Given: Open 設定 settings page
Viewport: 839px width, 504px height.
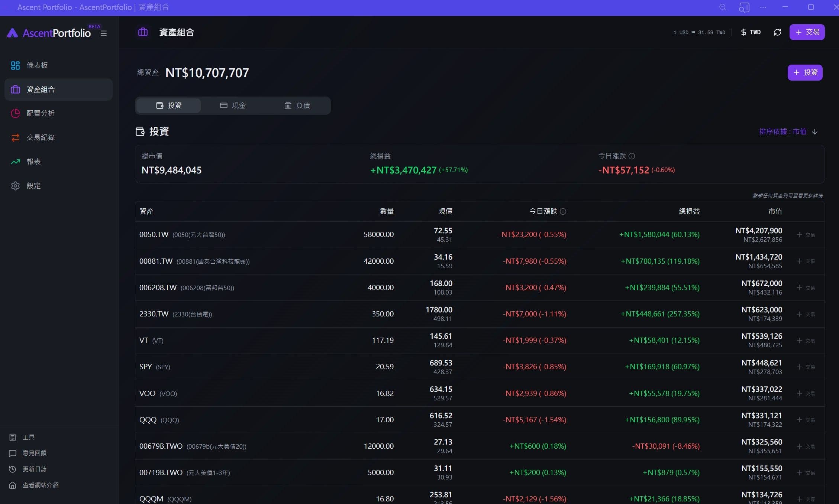Looking at the screenshot, I should (58, 186).
